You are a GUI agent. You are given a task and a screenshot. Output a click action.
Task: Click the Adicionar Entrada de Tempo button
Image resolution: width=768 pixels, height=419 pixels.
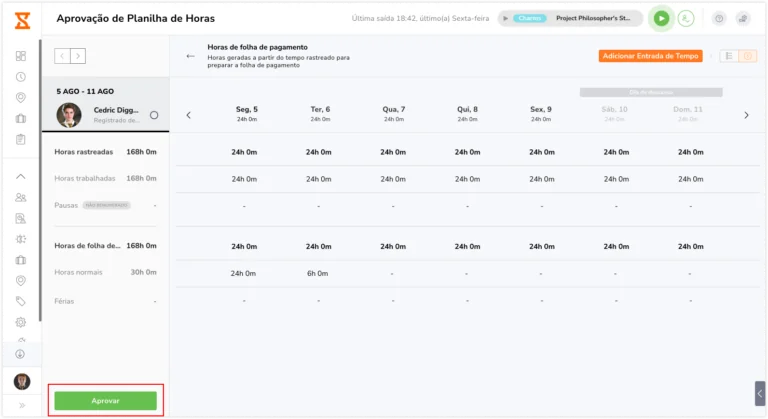650,56
